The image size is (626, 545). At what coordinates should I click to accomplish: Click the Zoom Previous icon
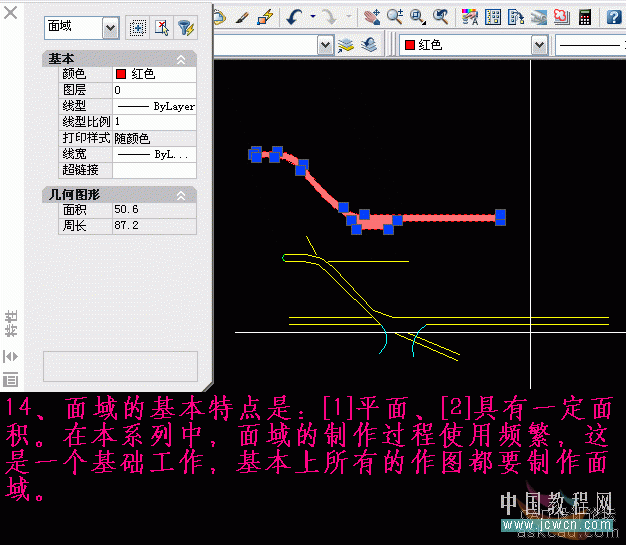441,17
